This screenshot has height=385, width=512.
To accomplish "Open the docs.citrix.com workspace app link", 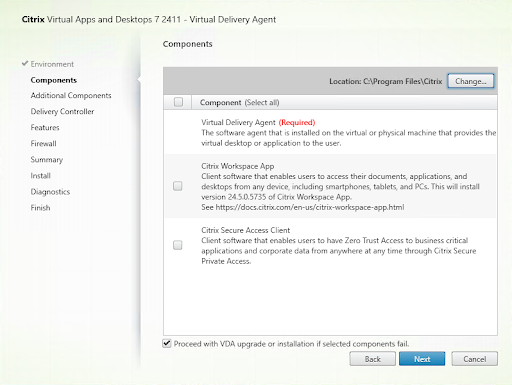I will click(310, 207).
